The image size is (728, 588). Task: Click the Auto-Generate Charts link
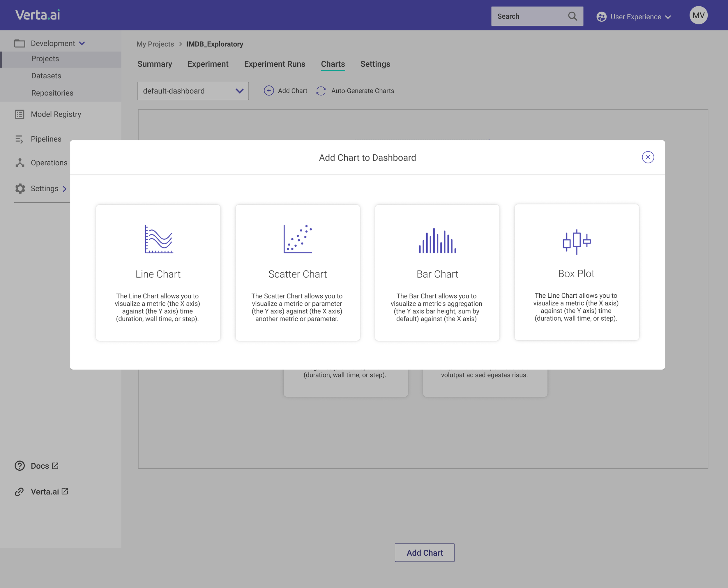(363, 91)
